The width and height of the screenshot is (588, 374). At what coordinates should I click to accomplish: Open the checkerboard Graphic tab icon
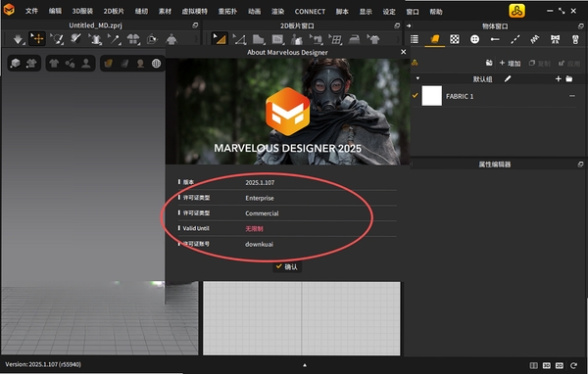455,39
